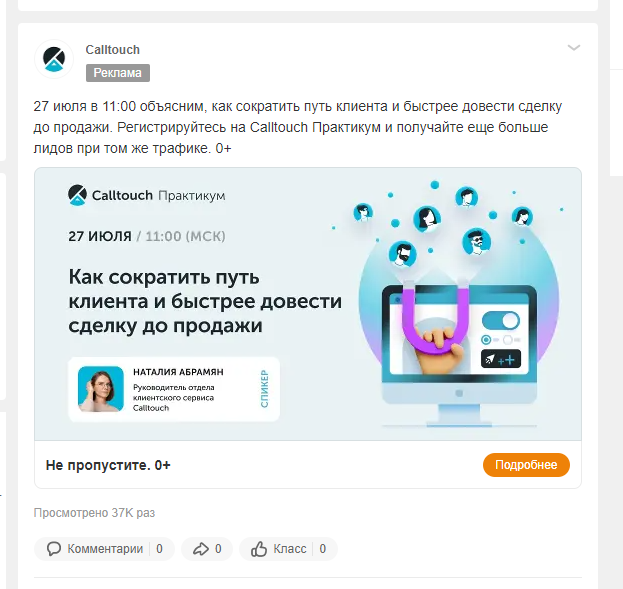The width and height of the screenshot is (623, 589).
Task: Click the Класс thumbs-up icon
Action: tap(259, 549)
